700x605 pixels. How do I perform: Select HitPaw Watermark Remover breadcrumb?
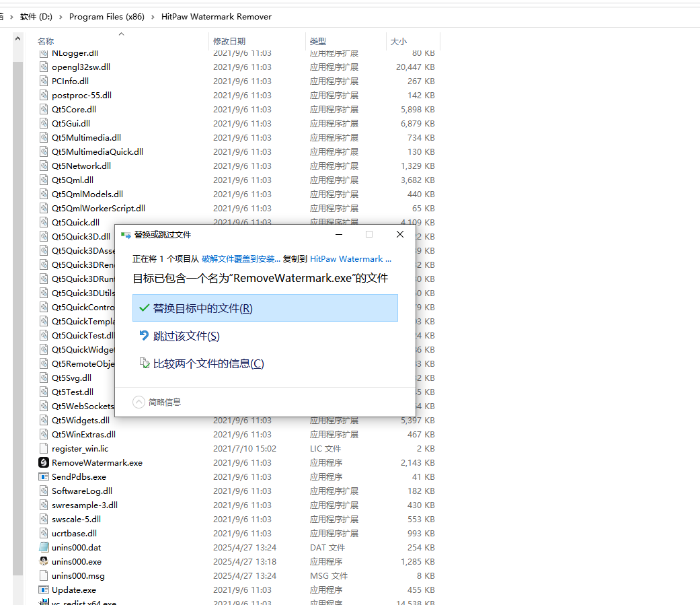tap(217, 17)
